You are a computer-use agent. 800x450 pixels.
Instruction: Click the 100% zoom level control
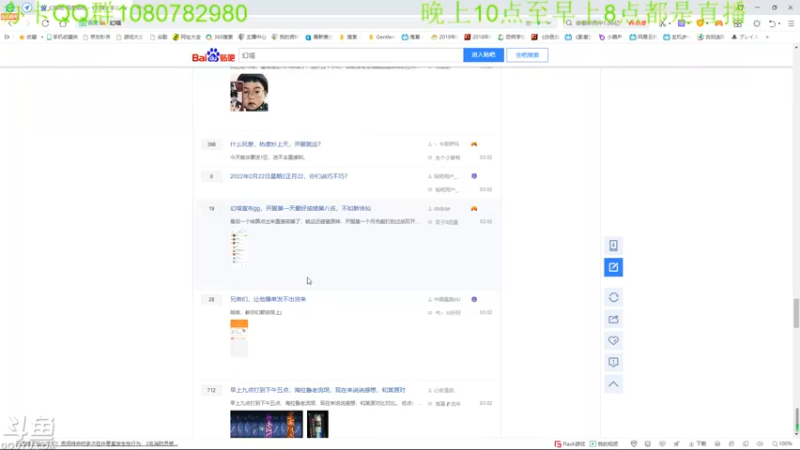pyautogui.click(x=782, y=444)
